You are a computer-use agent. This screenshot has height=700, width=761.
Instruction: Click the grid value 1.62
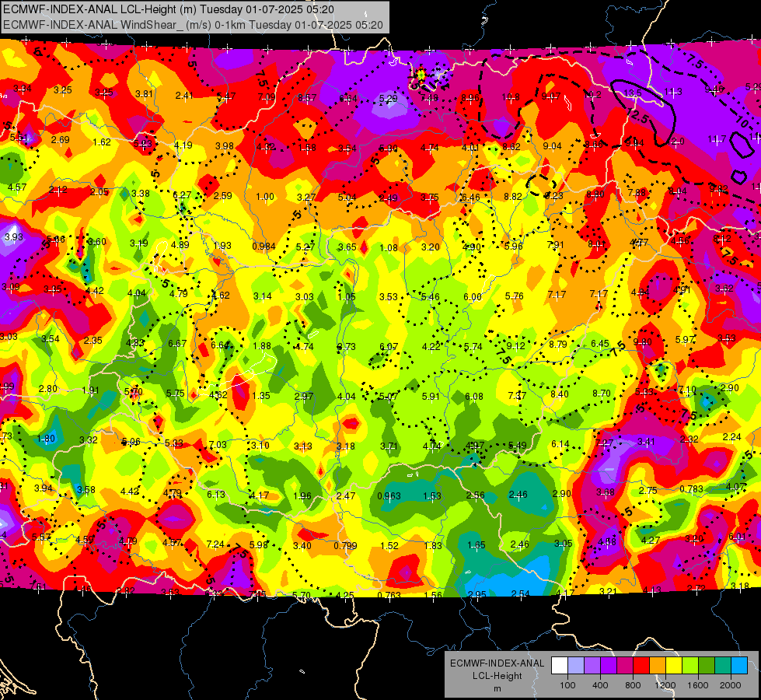pos(102,142)
